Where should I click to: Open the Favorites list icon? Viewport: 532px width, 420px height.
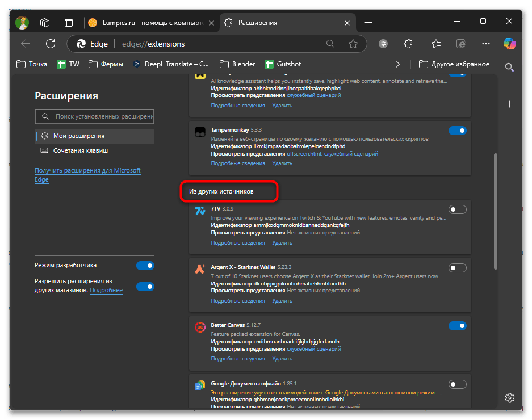[436, 44]
